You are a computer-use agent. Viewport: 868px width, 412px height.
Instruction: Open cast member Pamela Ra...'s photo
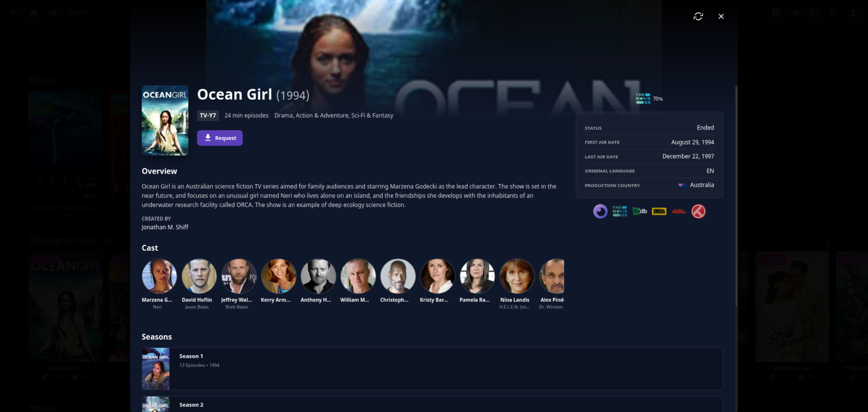[477, 276]
